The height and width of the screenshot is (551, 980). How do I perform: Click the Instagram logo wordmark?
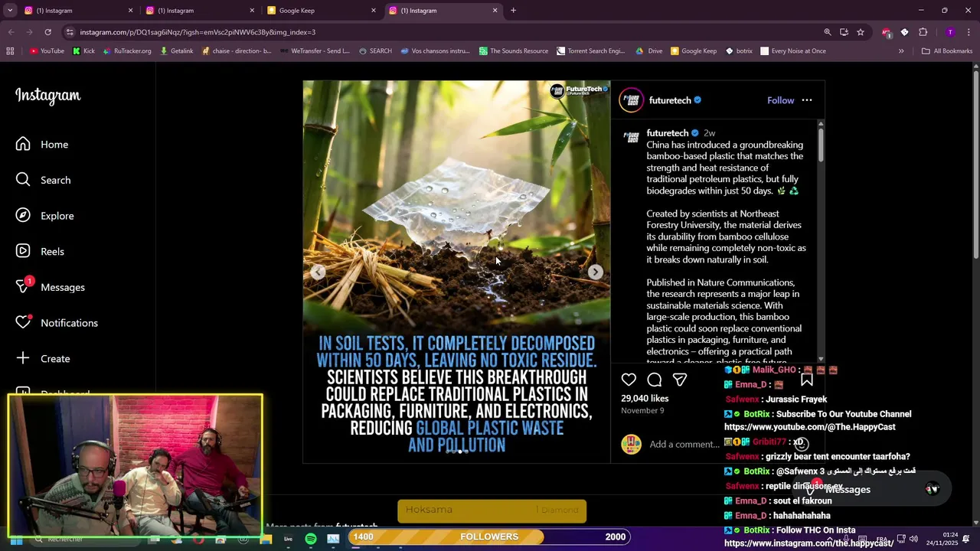47,96
